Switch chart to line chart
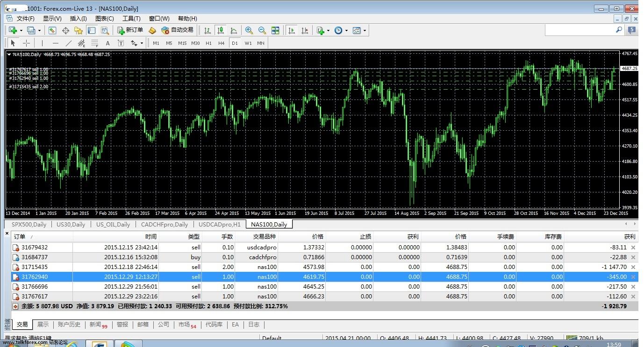The width and height of the screenshot is (644, 347). coord(234,30)
